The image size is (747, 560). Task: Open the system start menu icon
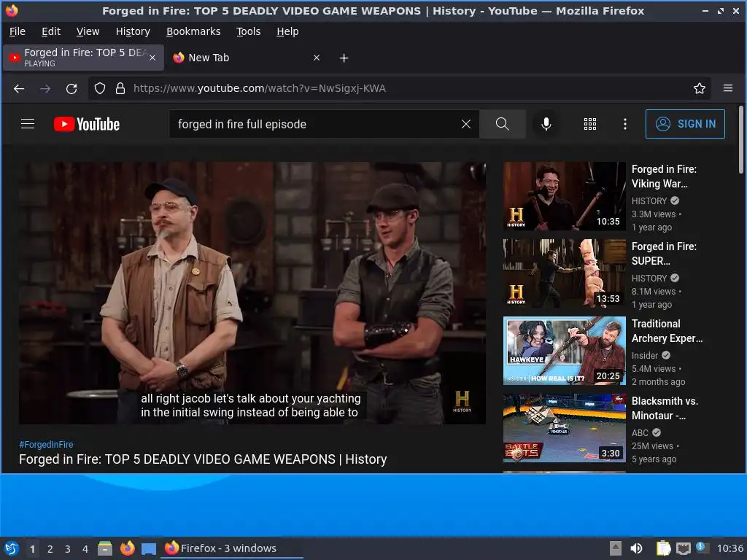coord(12,548)
